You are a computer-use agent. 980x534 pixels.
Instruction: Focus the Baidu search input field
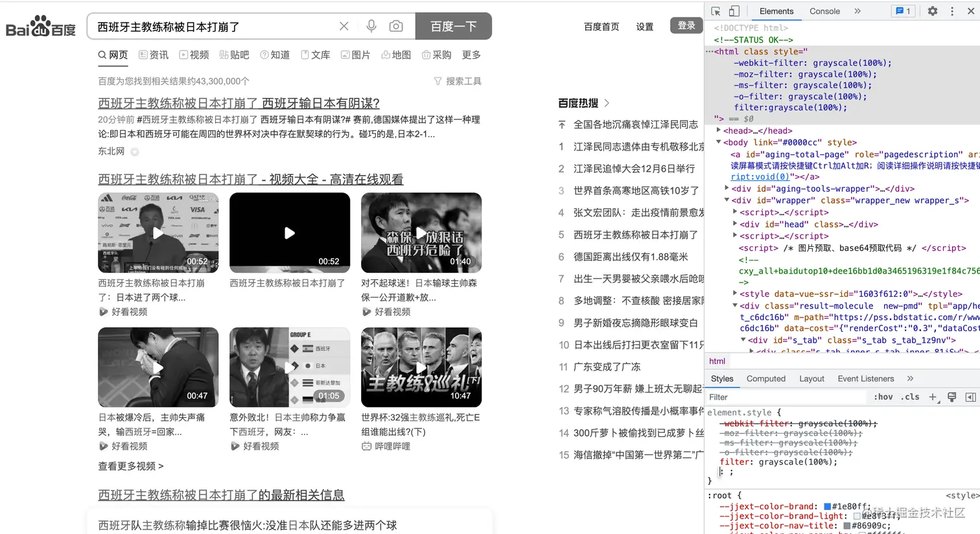tap(214, 27)
